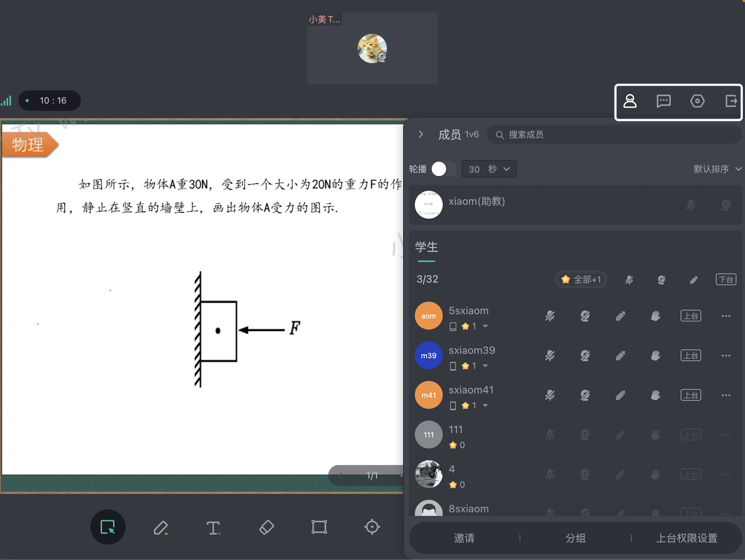The image size is (745, 560).
Task: Select the text tool
Action: 213,527
